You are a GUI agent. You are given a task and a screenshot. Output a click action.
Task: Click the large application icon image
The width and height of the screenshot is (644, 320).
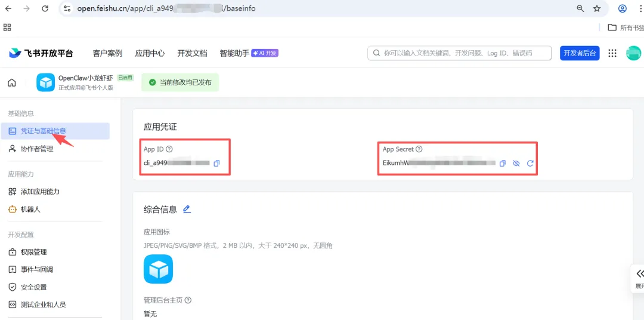click(158, 269)
